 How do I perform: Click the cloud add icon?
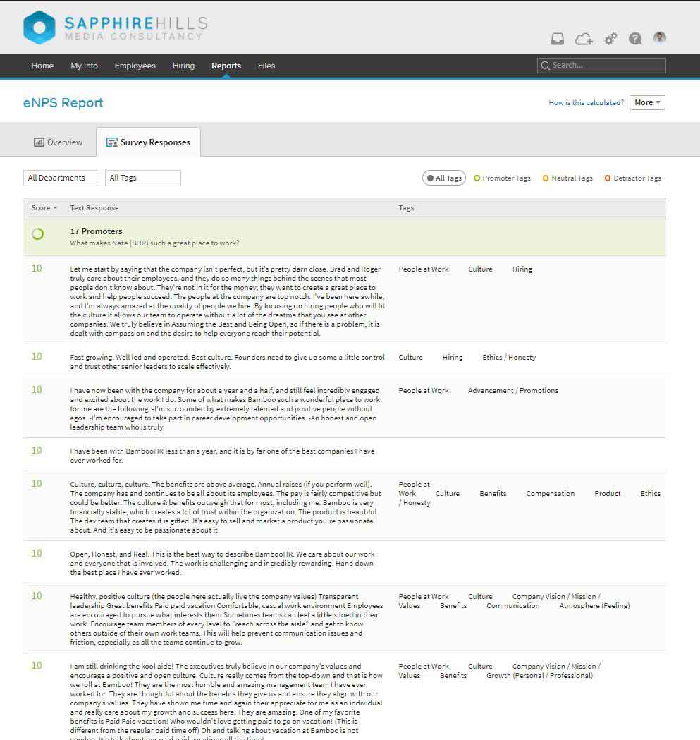coord(584,39)
